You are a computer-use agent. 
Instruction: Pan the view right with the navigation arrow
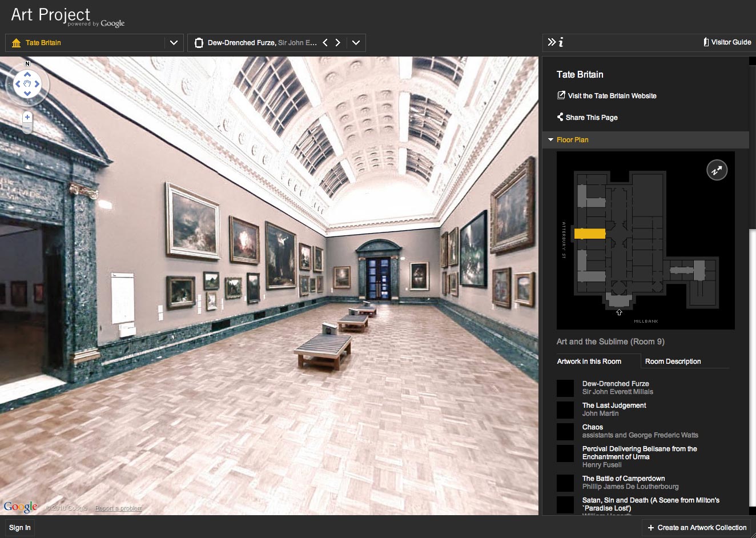[37, 84]
